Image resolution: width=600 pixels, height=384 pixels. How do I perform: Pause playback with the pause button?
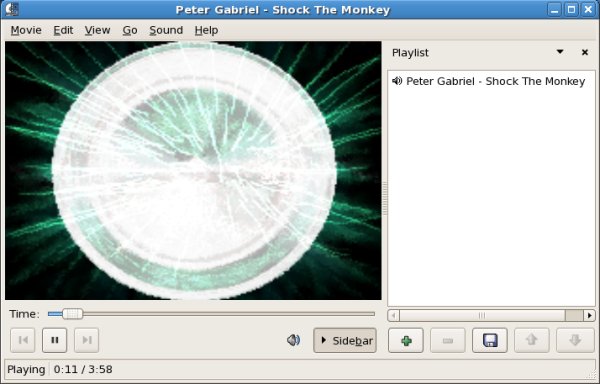point(55,340)
